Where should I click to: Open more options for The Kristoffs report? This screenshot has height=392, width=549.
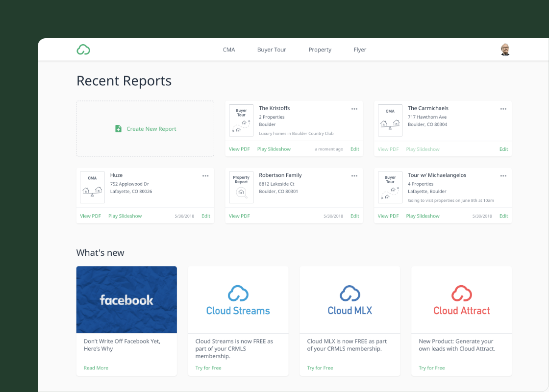point(354,109)
